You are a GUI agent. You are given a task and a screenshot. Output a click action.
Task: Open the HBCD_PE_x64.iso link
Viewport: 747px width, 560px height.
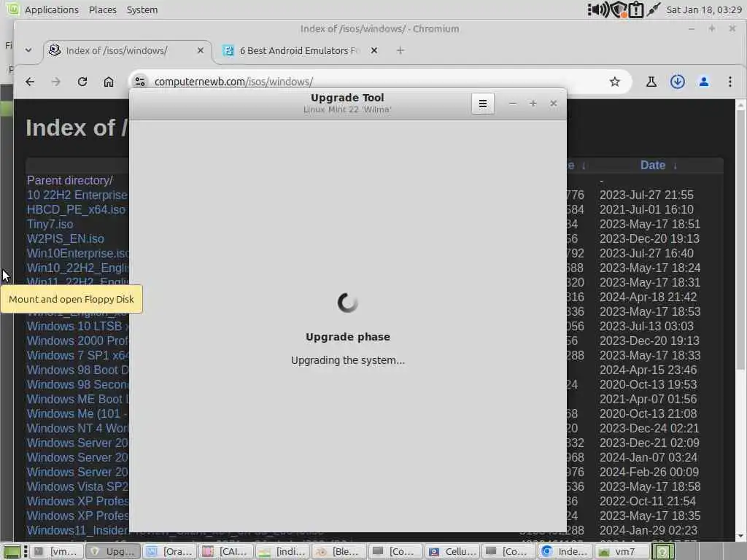[x=76, y=209]
